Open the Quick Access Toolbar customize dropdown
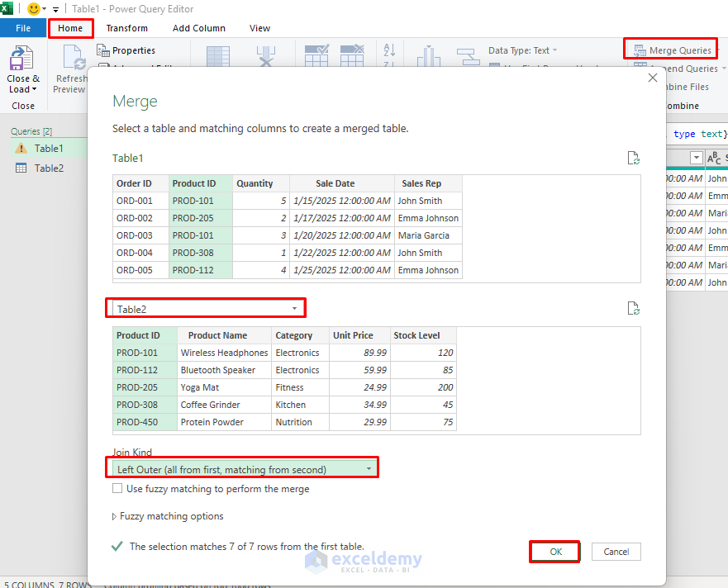Screen dimensions: 728x588 [x=55, y=9]
